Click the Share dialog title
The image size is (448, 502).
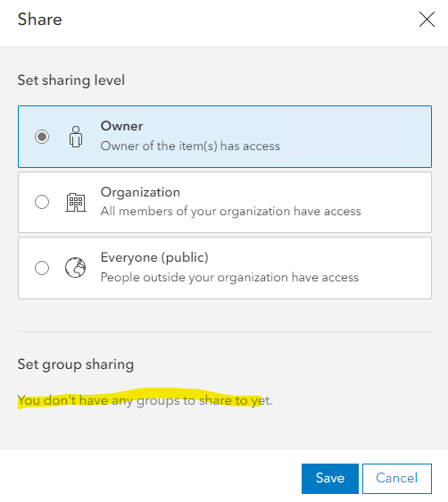pos(39,20)
